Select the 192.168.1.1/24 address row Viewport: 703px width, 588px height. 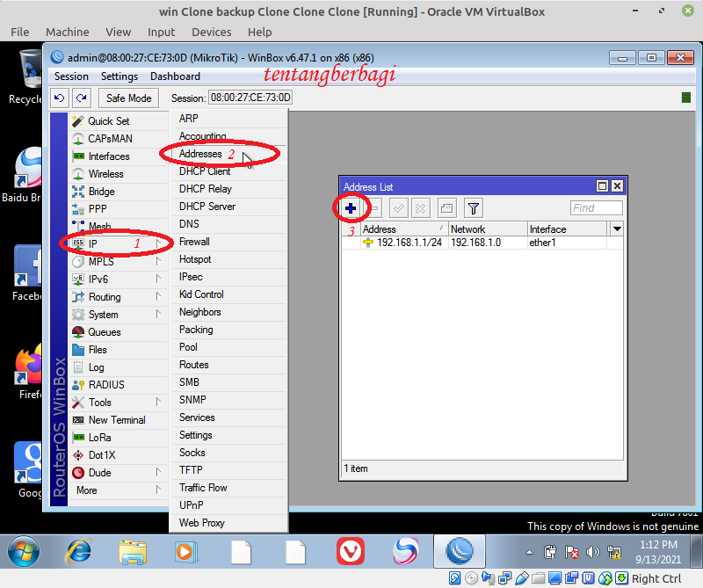pos(482,243)
